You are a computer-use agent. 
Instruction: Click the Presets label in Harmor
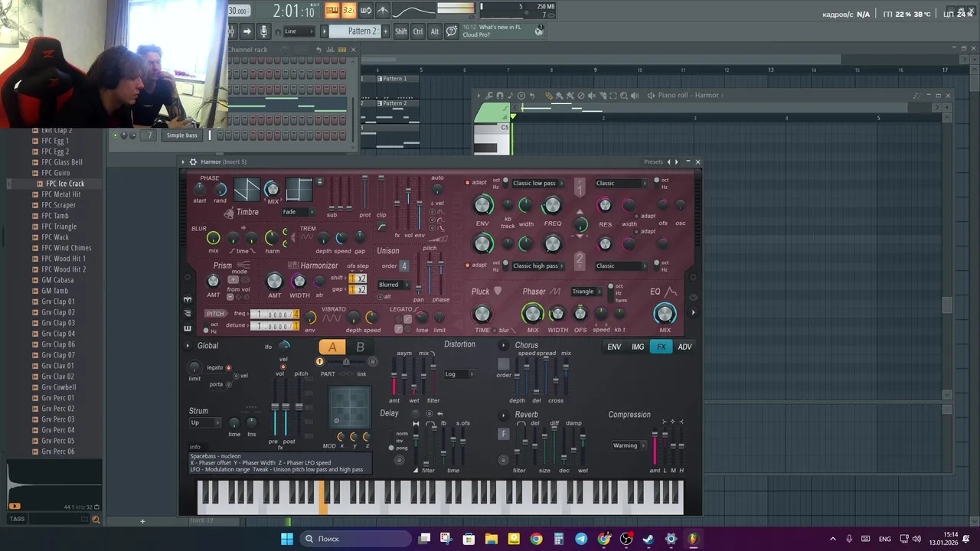click(653, 161)
